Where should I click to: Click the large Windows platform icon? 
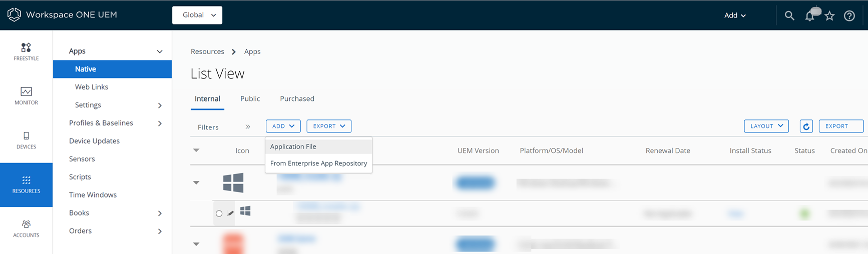[x=233, y=182]
